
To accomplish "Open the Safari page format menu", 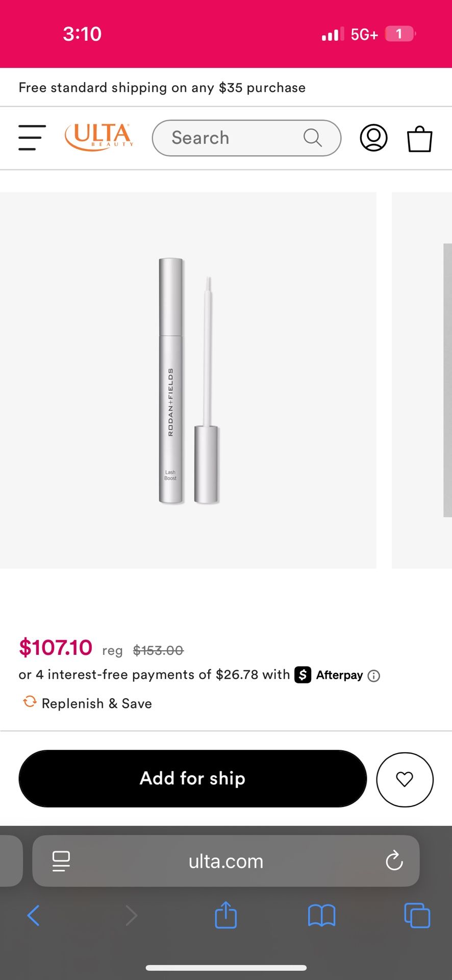I will point(61,861).
